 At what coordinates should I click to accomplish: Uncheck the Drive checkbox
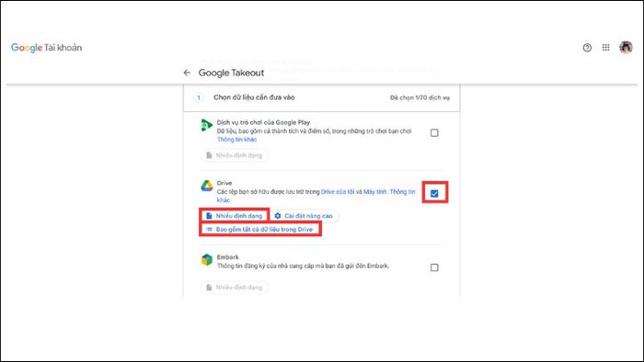[x=434, y=194]
